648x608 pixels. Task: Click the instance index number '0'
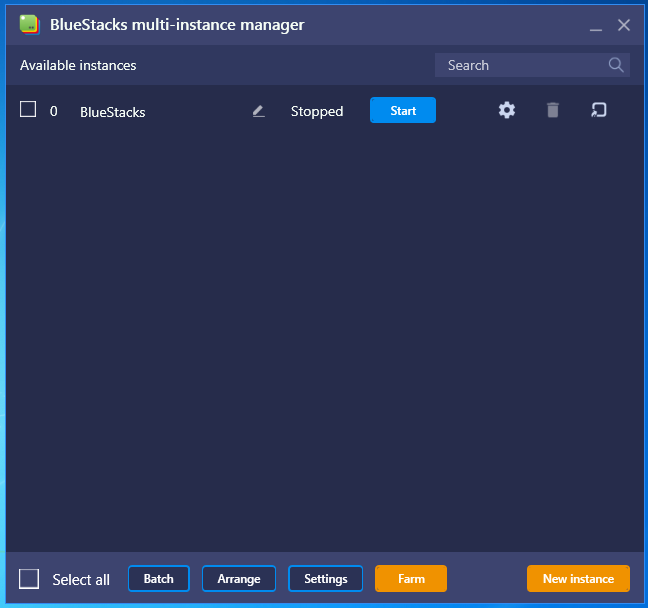click(54, 111)
